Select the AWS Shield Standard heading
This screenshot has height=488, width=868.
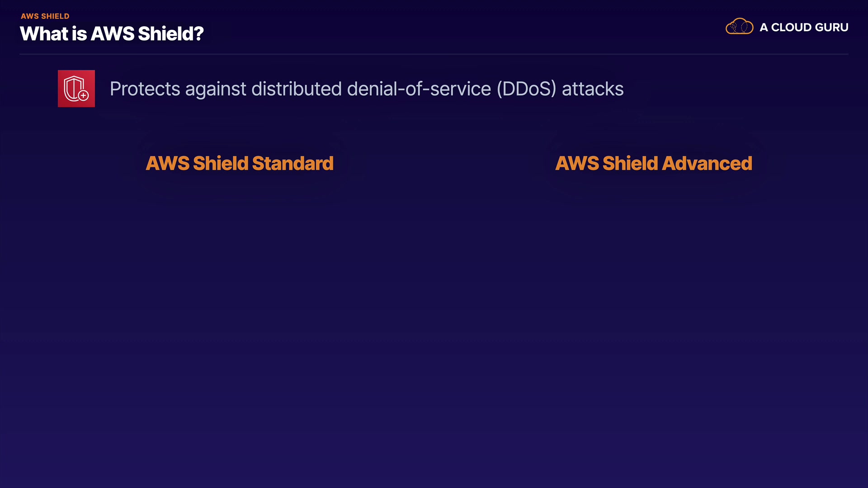point(239,163)
